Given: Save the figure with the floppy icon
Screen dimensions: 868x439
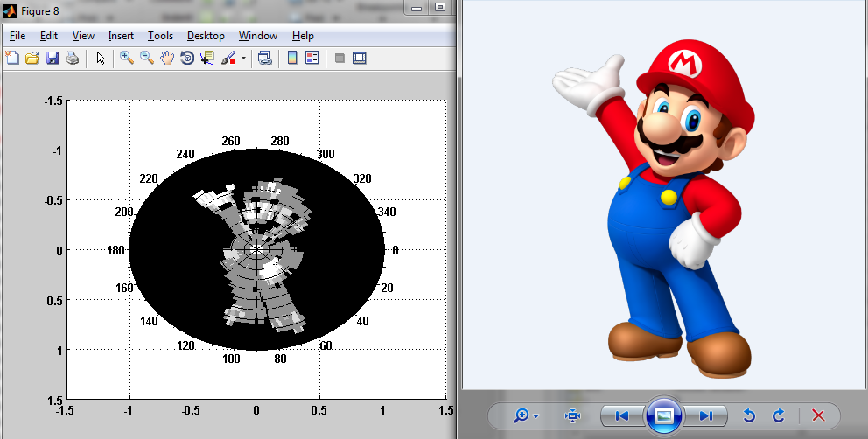Looking at the screenshot, I should (x=52, y=58).
